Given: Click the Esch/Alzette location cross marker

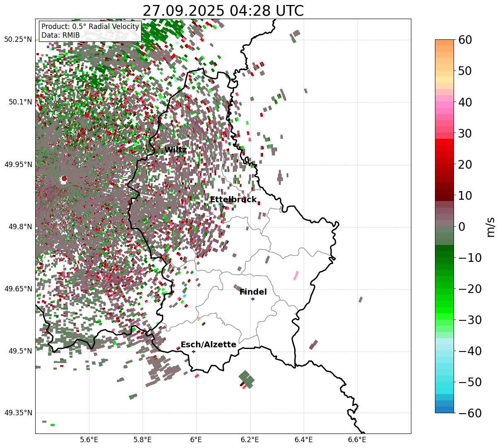Looking at the screenshot, I should 193,351.
